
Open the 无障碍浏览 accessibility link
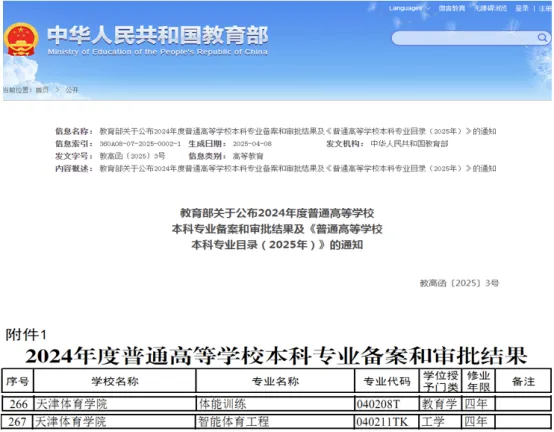490,8
